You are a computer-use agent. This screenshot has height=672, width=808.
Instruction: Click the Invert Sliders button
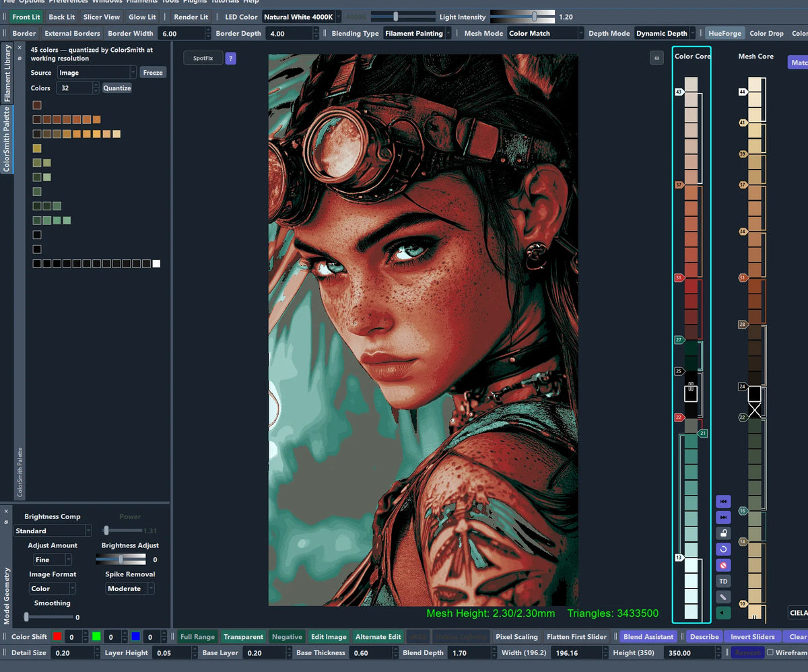click(x=753, y=636)
